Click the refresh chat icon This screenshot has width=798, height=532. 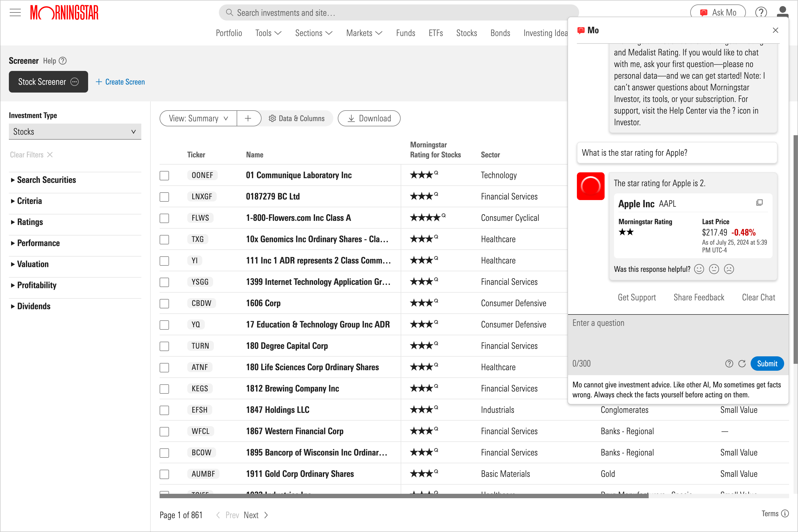[742, 364]
